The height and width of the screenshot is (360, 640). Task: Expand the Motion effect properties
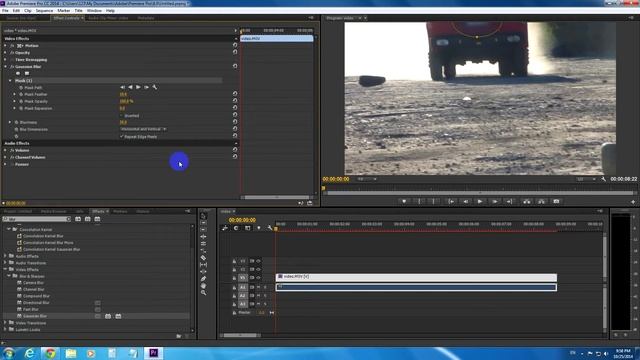[x=5, y=45]
